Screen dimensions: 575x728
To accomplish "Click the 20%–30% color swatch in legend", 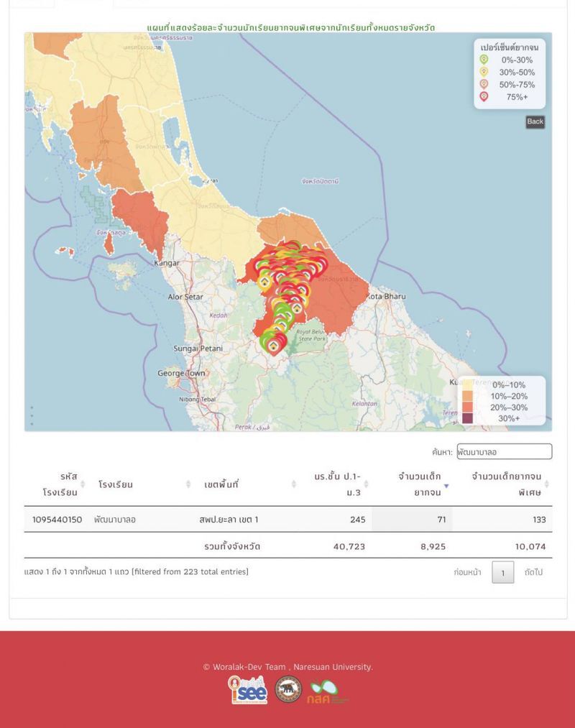I will coord(467,407).
